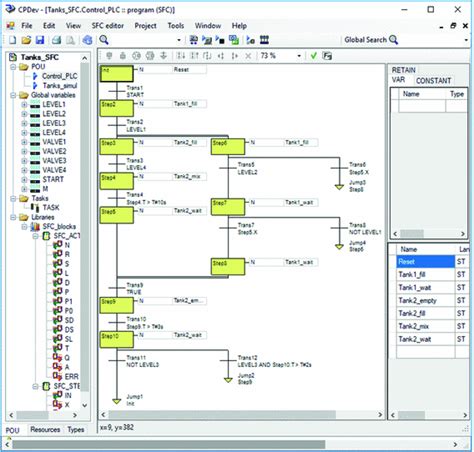Open project with the folder icon
Viewport: 474px width, 452px height.
[x=26, y=40]
